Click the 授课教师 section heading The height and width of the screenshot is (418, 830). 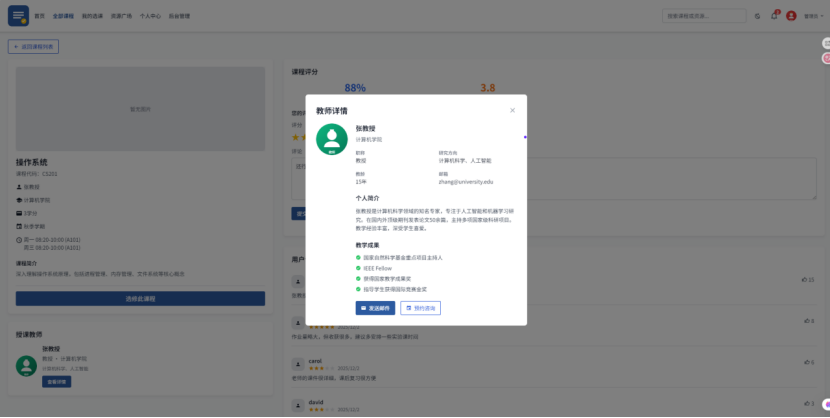(29, 334)
